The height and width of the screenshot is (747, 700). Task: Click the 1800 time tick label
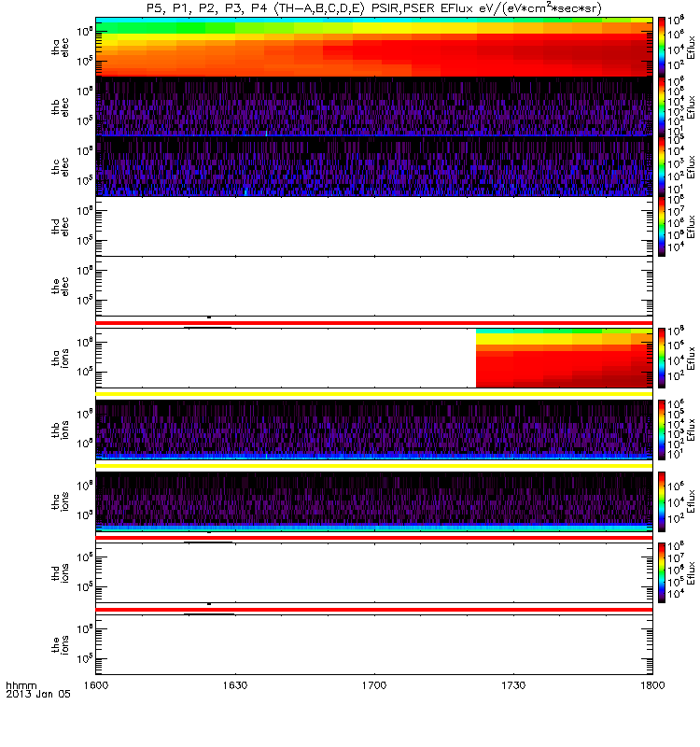652,685
